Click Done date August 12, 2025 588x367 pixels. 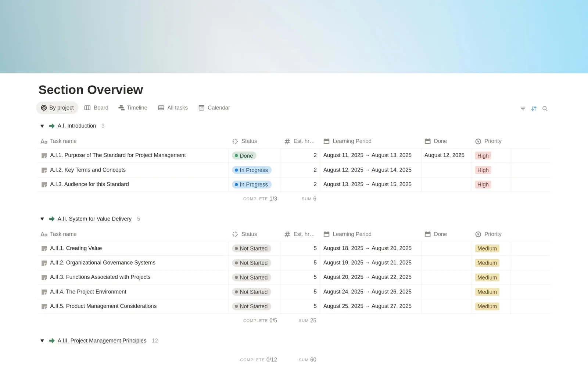[x=444, y=155]
